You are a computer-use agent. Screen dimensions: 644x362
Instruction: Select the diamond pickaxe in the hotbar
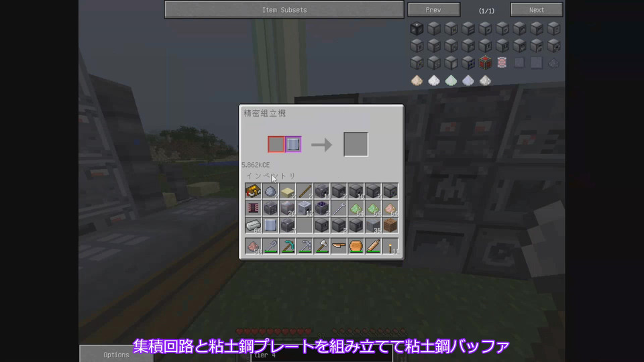288,246
